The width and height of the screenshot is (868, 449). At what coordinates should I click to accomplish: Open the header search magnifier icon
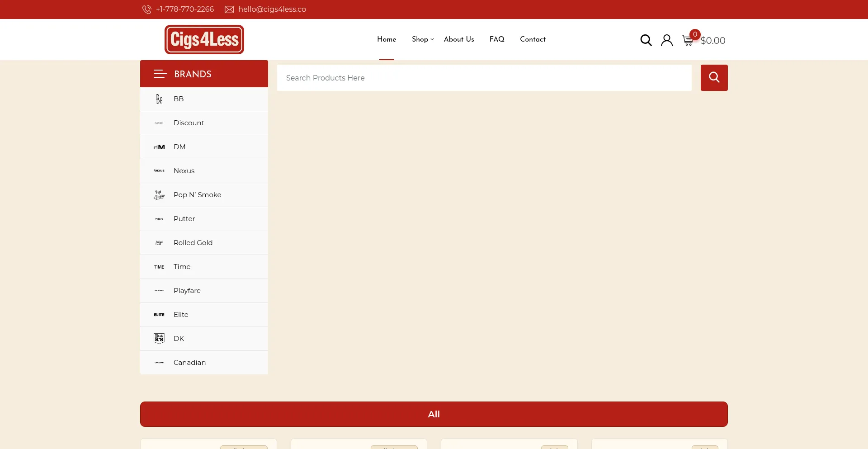click(646, 40)
